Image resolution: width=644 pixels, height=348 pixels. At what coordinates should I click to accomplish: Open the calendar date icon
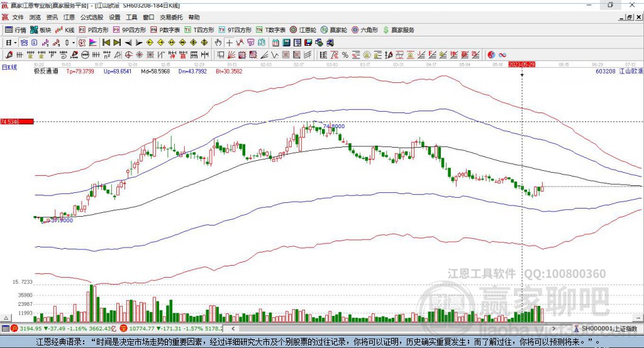[275, 43]
